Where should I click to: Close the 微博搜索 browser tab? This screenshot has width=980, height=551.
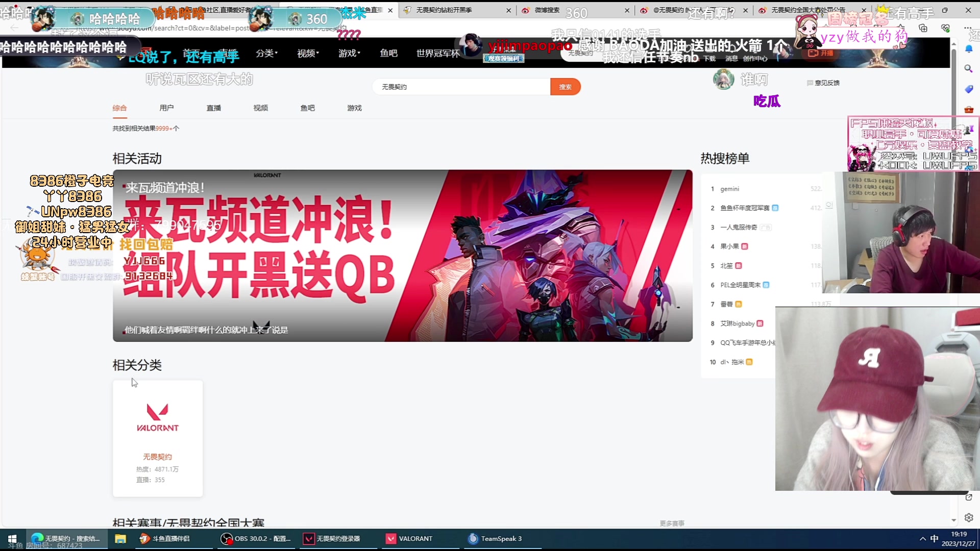coord(627,10)
